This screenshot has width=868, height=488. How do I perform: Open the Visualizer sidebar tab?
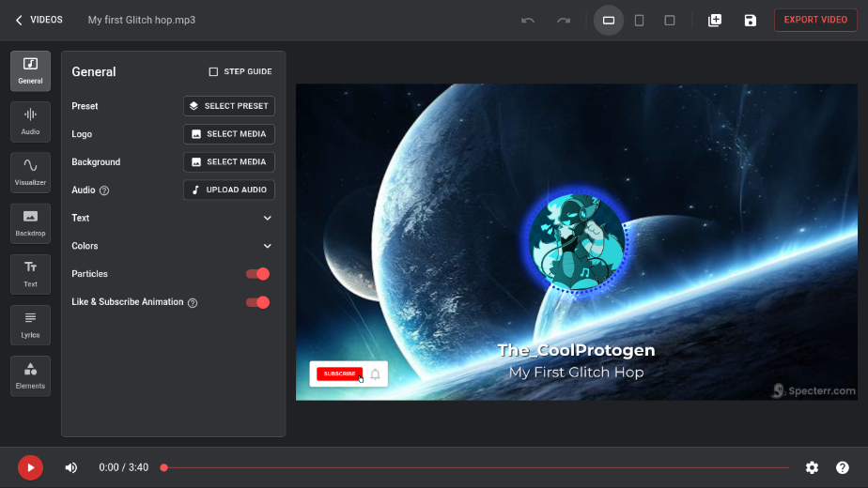point(30,173)
